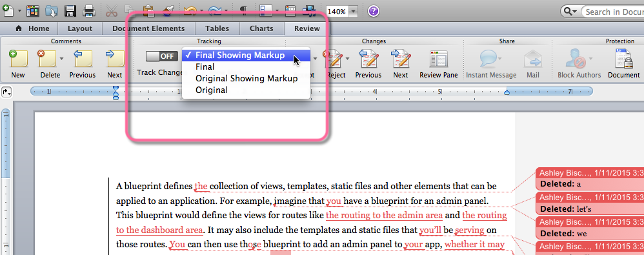This screenshot has height=255, width=644.
Task: Paste using the clipboard icon
Action: tap(148, 11)
